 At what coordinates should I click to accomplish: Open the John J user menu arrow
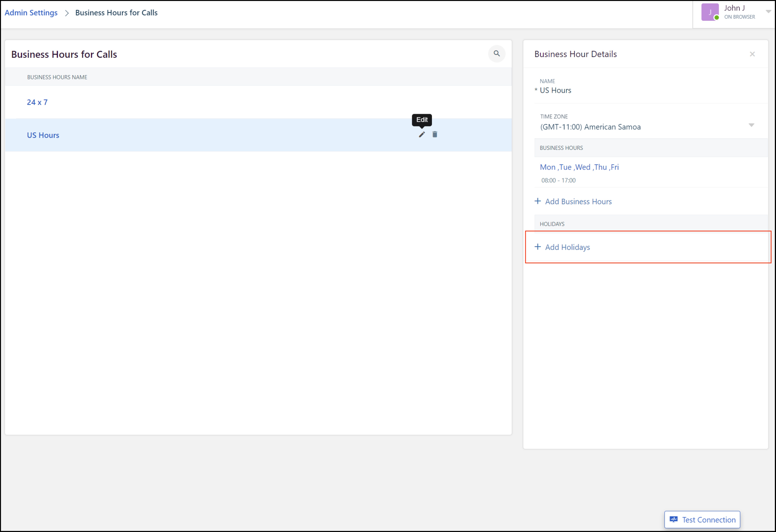(x=768, y=12)
